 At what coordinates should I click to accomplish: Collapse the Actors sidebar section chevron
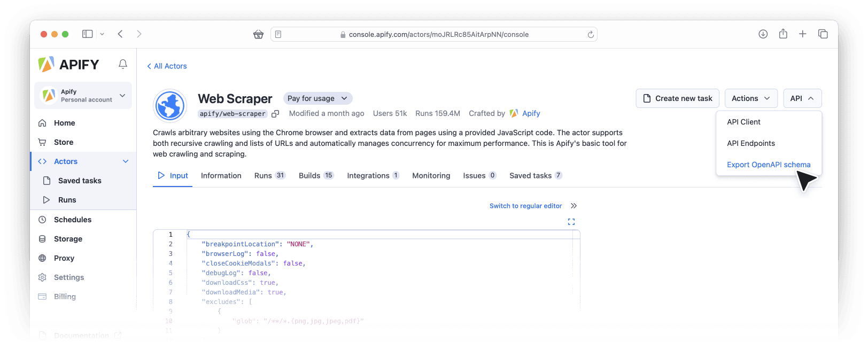coord(126,161)
